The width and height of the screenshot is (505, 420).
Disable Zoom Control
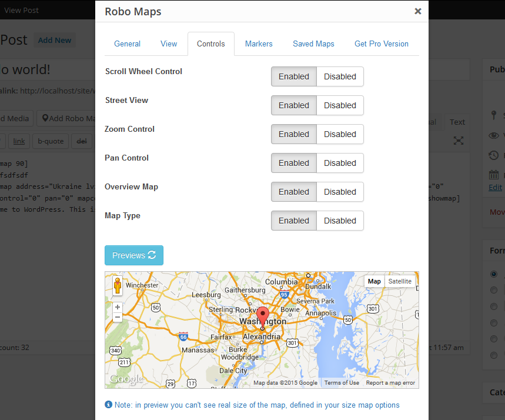(x=340, y=134)
